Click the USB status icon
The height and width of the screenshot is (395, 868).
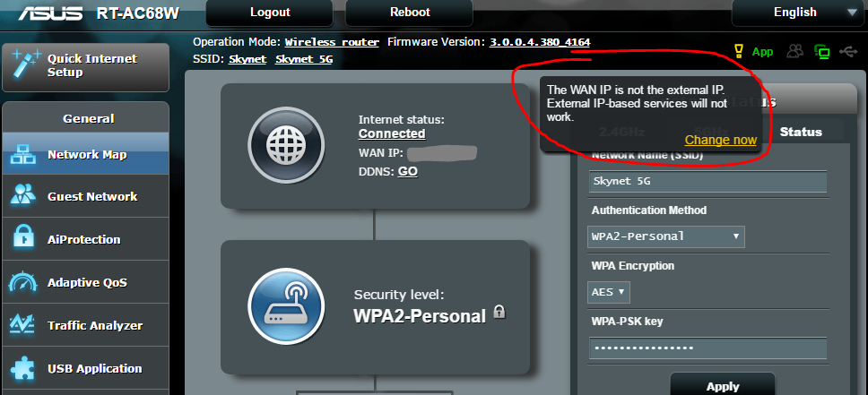pos(848,51)
